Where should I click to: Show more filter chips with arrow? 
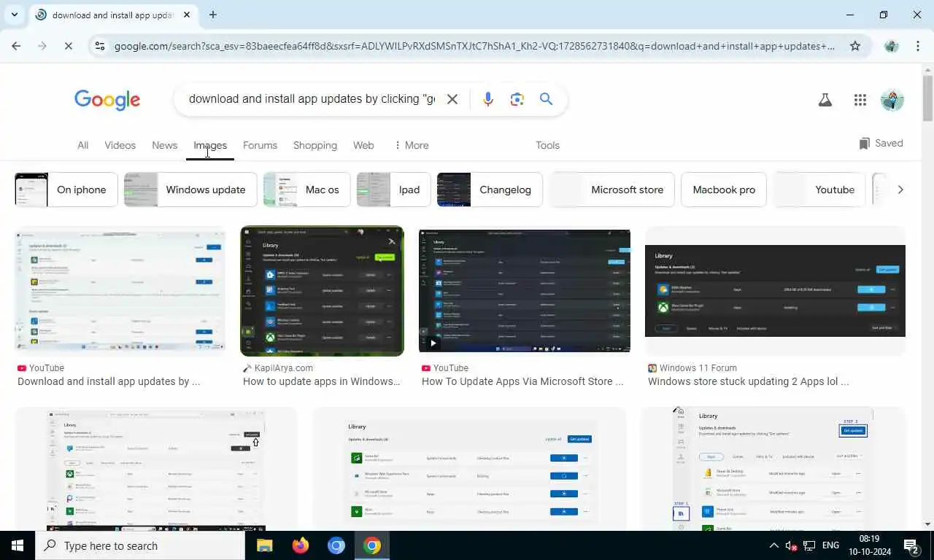[x=900, y=190]
